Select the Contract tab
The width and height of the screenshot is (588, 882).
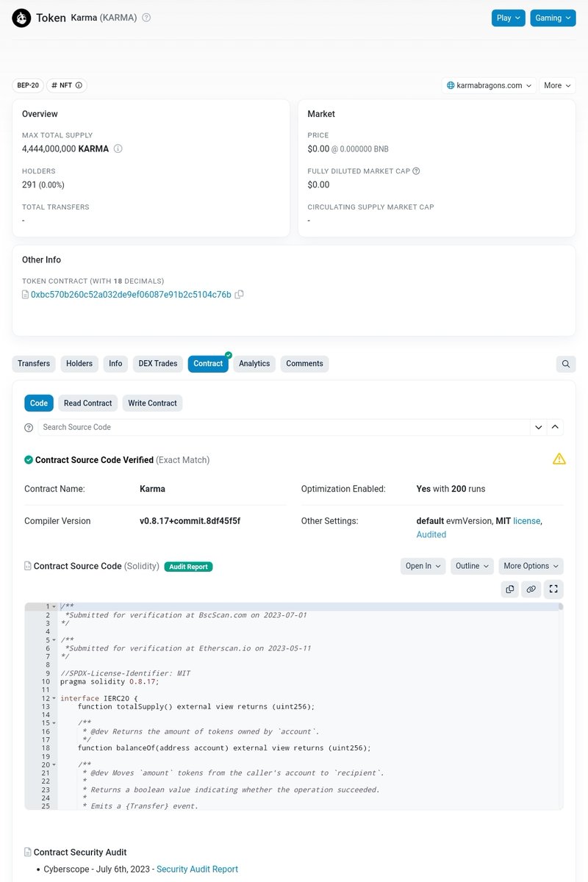point(208,364)
